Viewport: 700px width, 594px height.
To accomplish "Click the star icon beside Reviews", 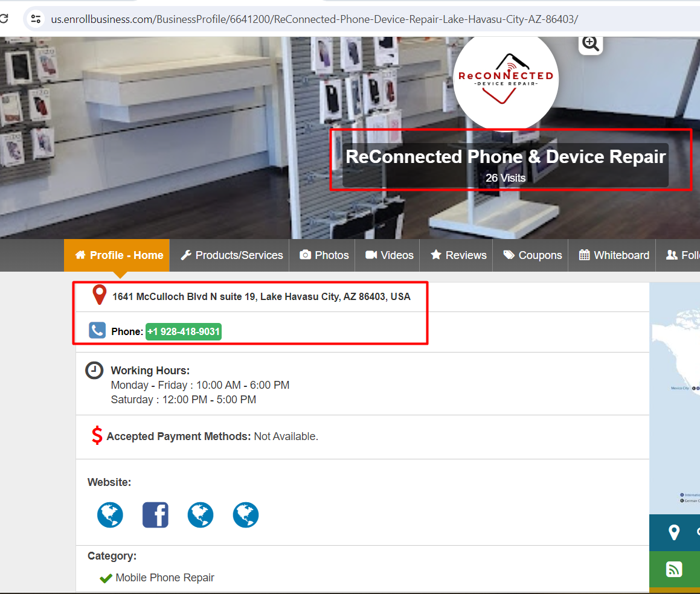I will [436, 255].
